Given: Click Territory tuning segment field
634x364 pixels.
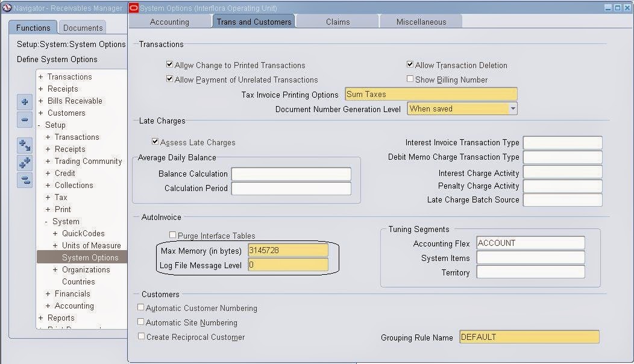Looking at the screenshot, I should point(530,272).
